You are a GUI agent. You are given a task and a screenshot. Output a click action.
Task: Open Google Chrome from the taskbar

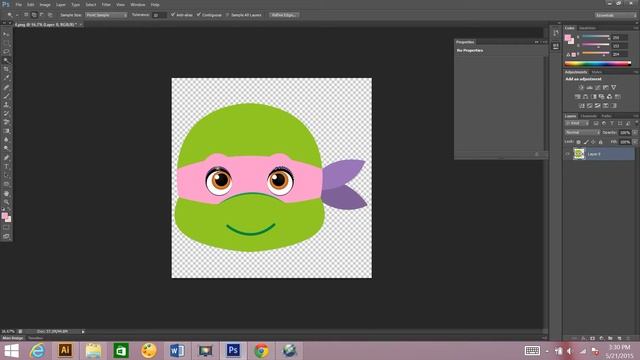point(261,351)
